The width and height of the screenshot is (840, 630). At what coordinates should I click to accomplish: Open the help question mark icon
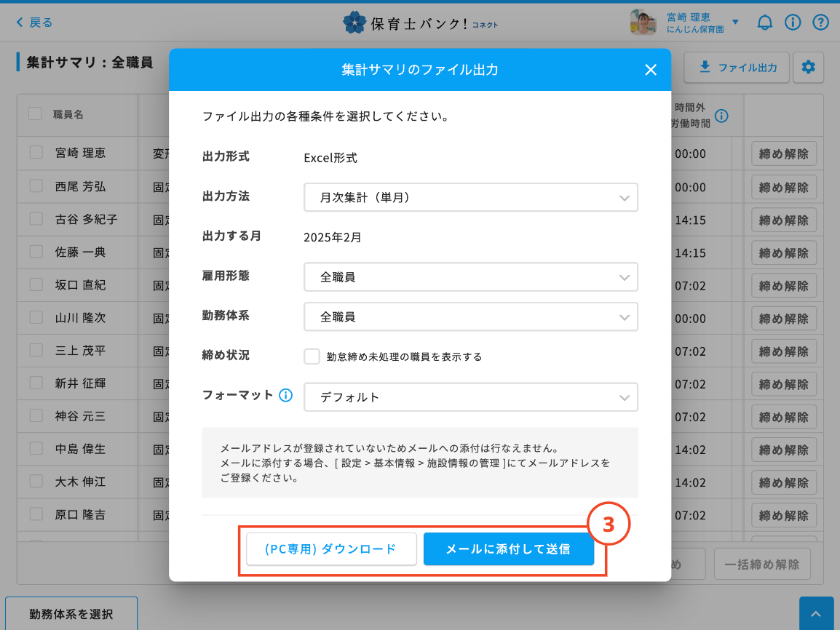pos(820,23)
